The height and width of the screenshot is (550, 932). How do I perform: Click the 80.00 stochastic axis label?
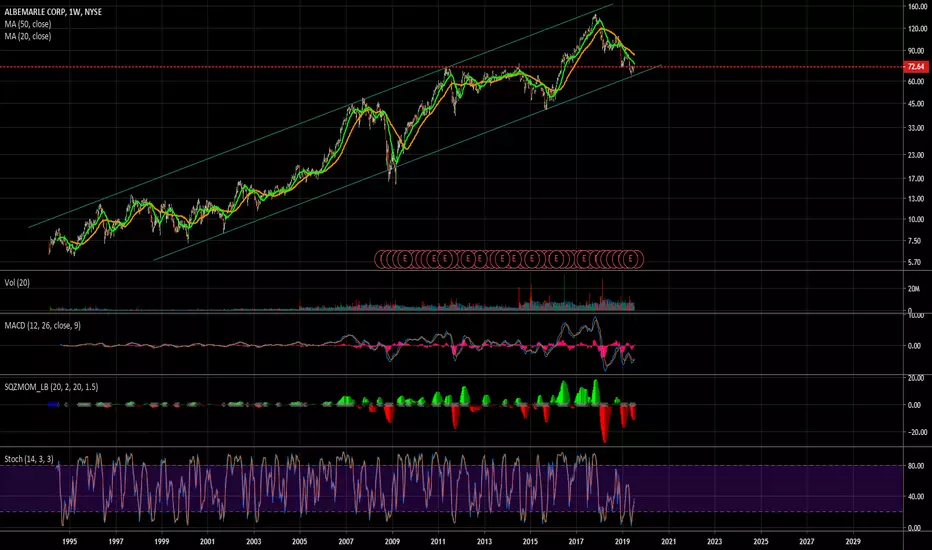[x=917, y=466]
